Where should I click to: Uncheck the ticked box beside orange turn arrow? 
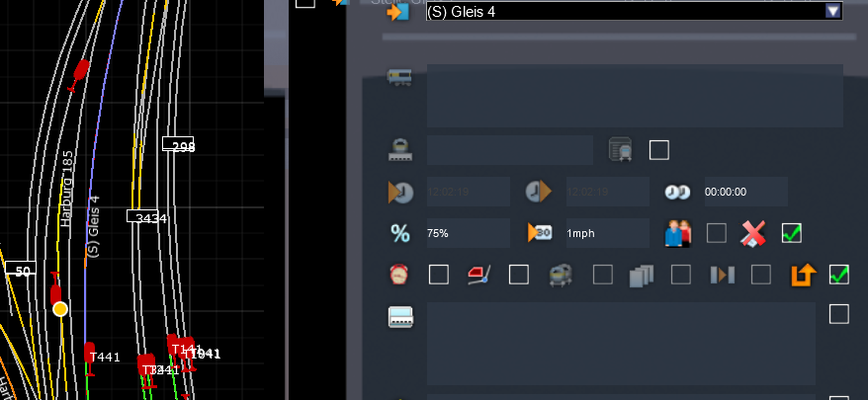point(839,275)
